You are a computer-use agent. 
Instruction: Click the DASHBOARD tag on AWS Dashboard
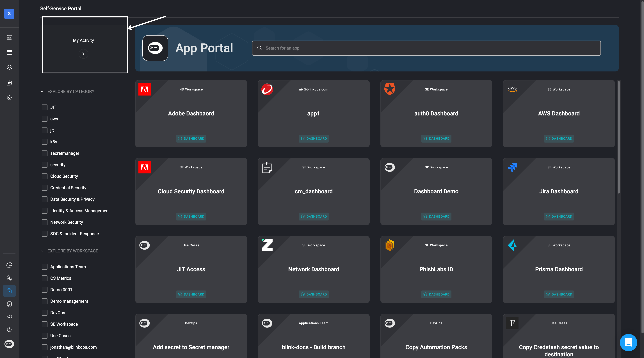point(559,139)
